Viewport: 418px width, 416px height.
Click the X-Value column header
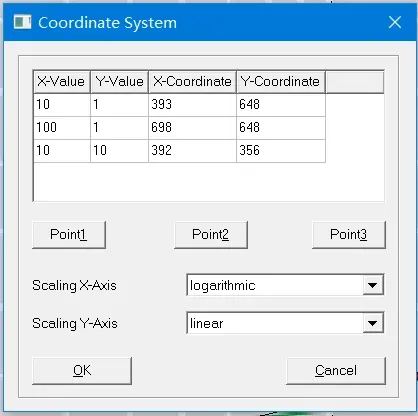(62, 82)
